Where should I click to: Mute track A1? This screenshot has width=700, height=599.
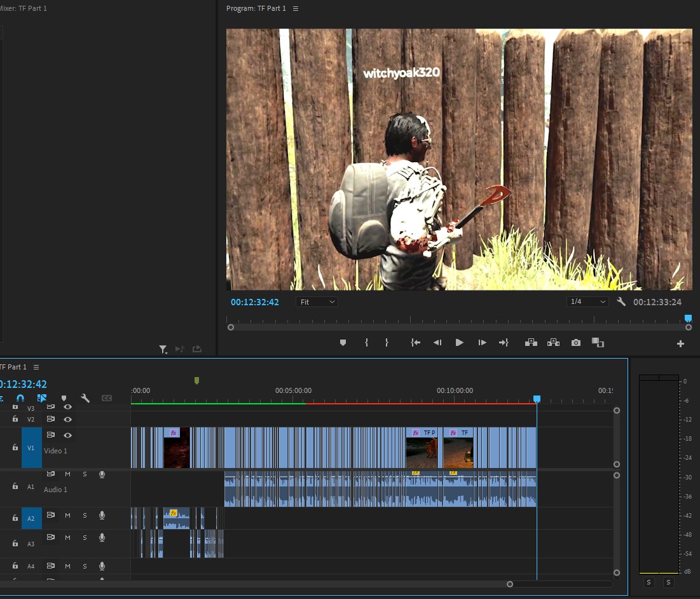coord(67,474)
